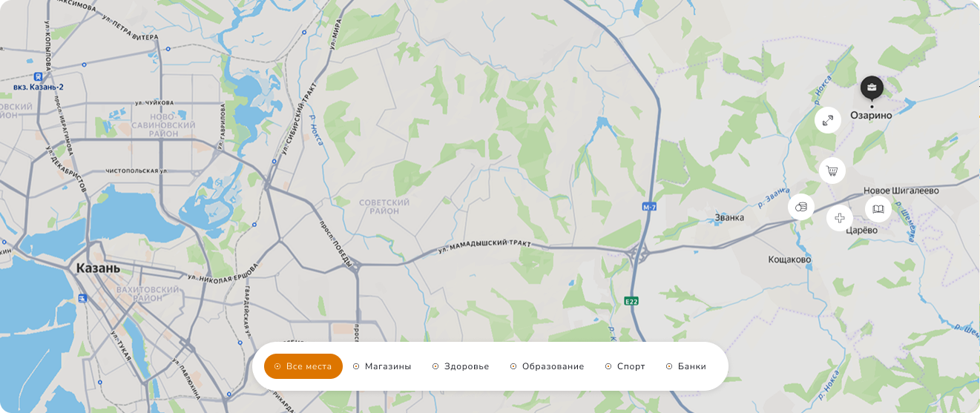
Task: Tick the radio dot beside Спорт
Action: [x=608, y=366]
